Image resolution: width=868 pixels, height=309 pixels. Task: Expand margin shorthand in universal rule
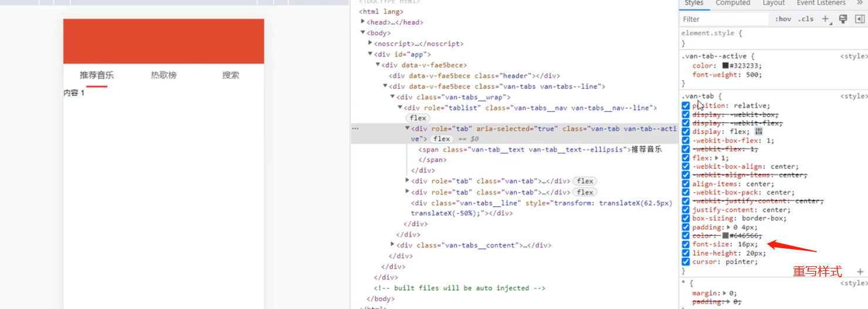pyautogui.click(x=725, y=293)
